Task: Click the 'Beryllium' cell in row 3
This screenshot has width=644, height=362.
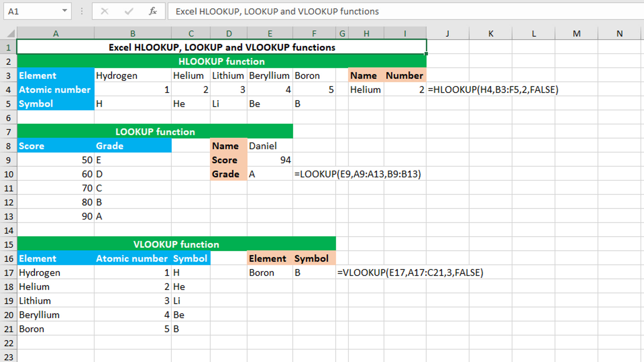Action: (270, 75)
